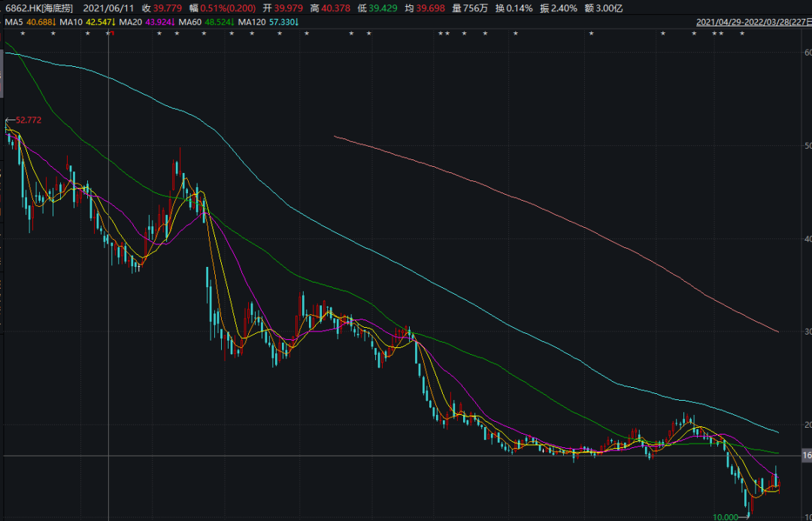Open the MA120 57.330 indicator label

pos(269,23)
